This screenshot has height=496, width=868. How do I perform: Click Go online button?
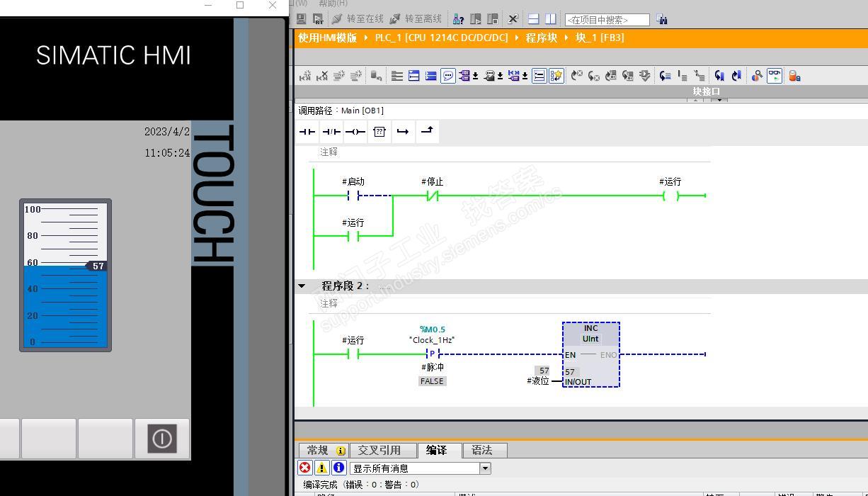(358, 19)
